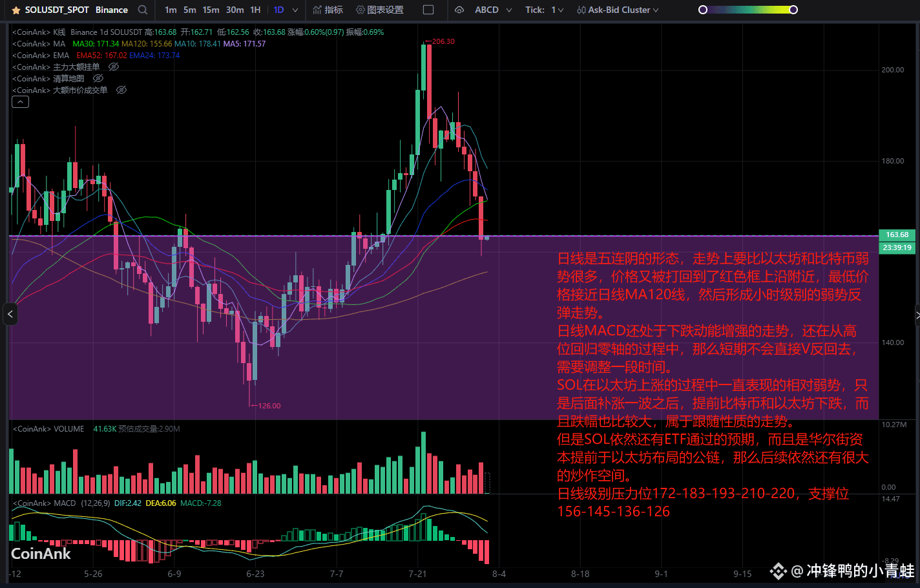Click the MA30: 171.34 value
Image resolution: width=920 pixels, height=588 pixels.
(x=96, y=43)
